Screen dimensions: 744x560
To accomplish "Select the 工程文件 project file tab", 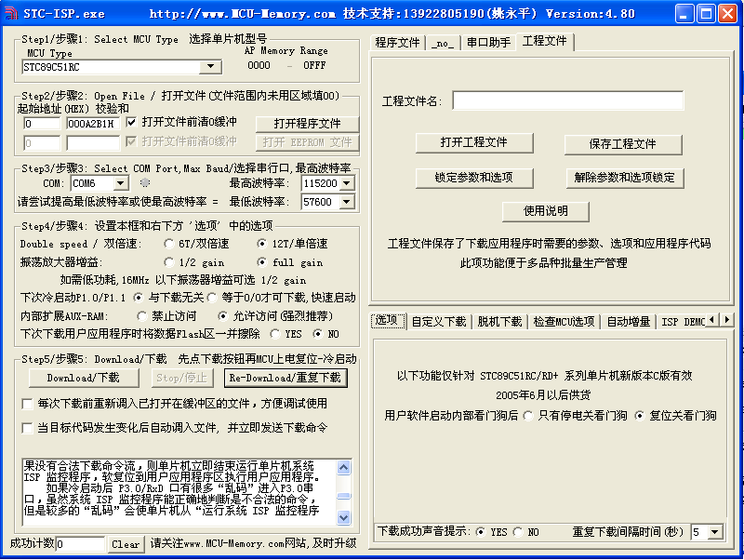I will [545, 41].
